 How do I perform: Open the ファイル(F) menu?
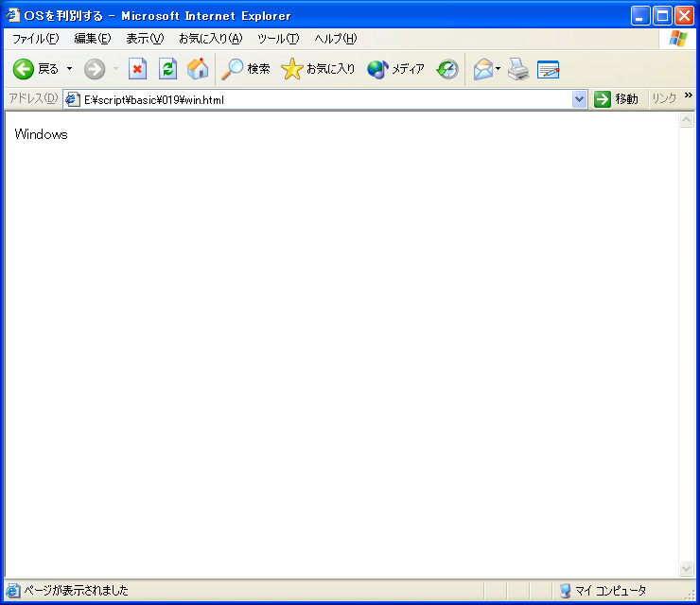(x=35, y=39)
